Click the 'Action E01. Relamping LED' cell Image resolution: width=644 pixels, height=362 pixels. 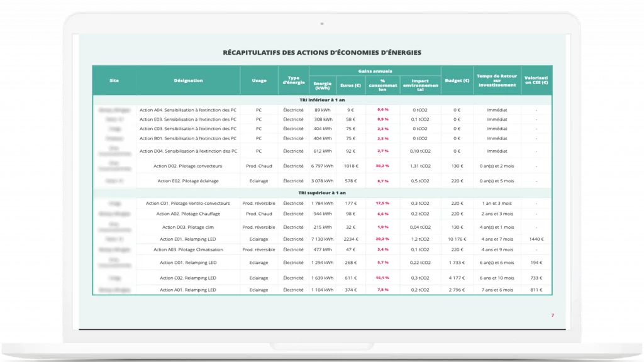pyautogui.click(x=188, y=239)
